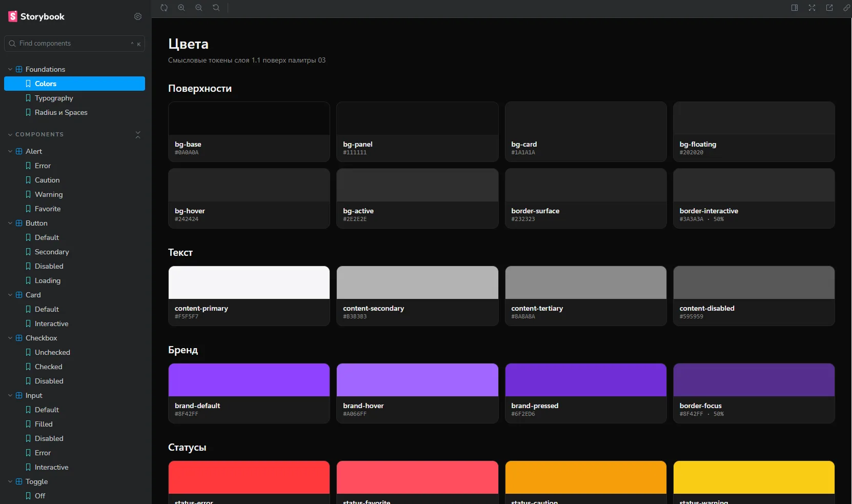Click the hex value #6F2ED6 under brand-pressed
The width and height of the screenshot is (852, 504).
pyautogui.click(x=523, y=414)
